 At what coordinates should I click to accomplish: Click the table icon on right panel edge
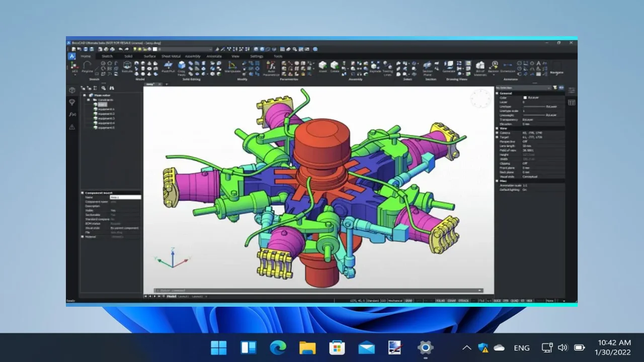572,103
